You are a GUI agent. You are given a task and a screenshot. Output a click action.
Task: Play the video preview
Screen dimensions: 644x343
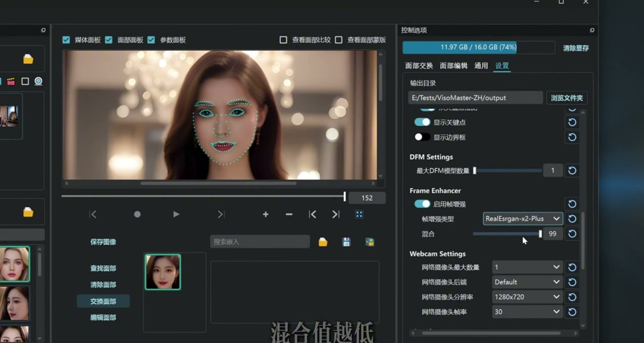176,214
